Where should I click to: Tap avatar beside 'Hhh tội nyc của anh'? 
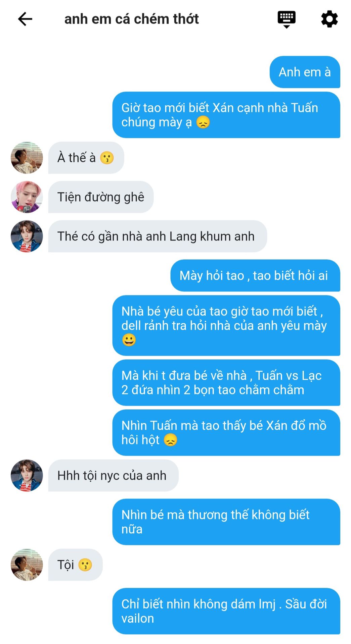click(x=27, y=475)
